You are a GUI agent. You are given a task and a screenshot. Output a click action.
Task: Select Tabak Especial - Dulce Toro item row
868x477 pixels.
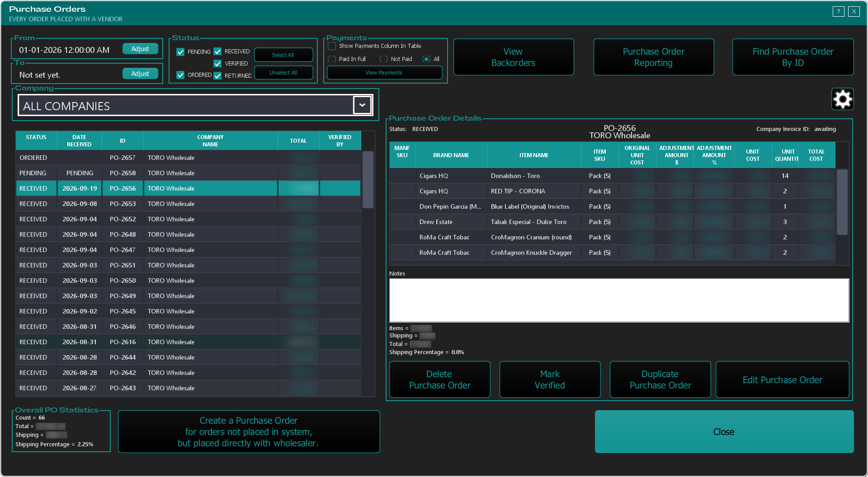pyautogui.click(x=612, y=222)
